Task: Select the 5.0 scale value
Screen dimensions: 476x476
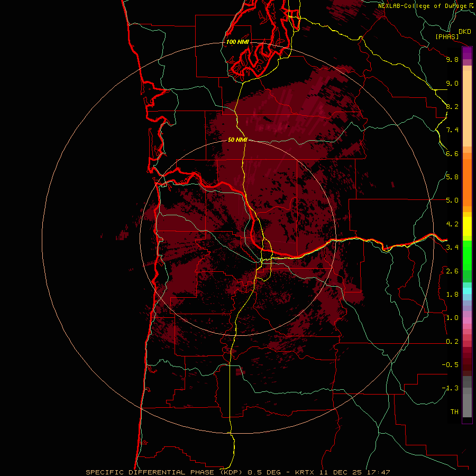Action: coord(452,200)
